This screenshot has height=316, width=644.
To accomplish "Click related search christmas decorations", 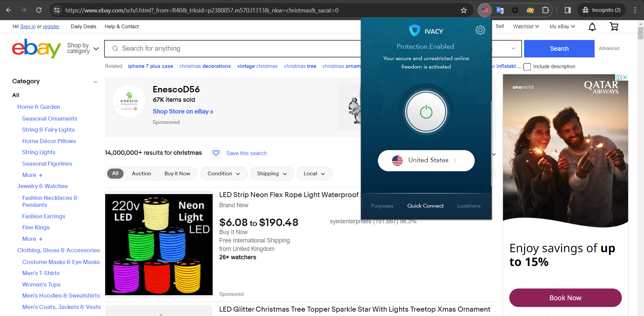I will pos(205,66).
